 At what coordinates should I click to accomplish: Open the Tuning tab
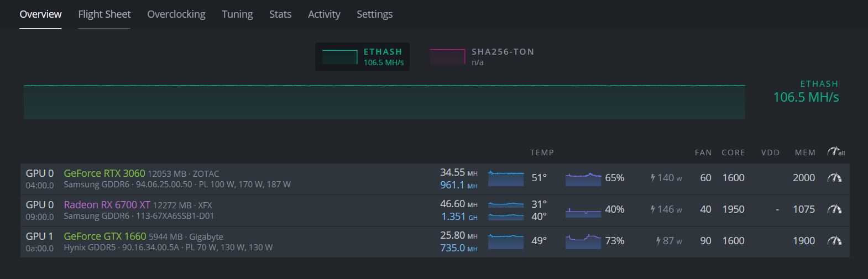237,14
